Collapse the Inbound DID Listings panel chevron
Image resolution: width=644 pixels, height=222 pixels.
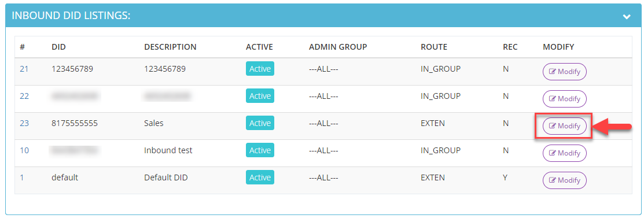(x=626, y=16)
